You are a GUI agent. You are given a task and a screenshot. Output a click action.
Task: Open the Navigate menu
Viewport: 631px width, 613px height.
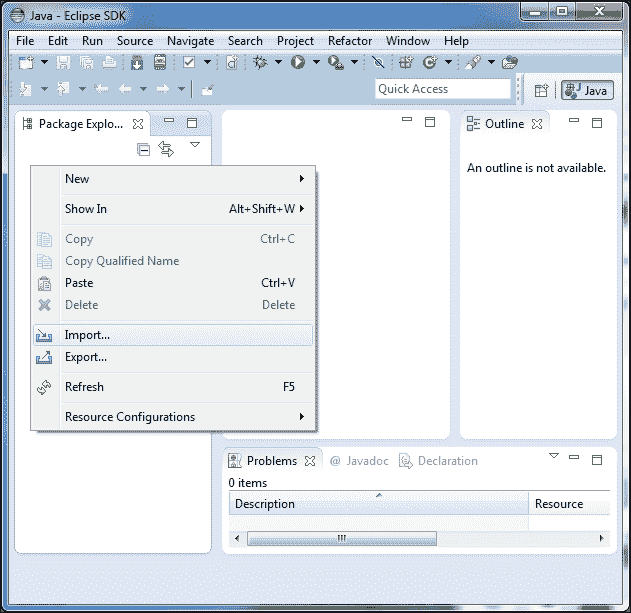tap(190, 41)
